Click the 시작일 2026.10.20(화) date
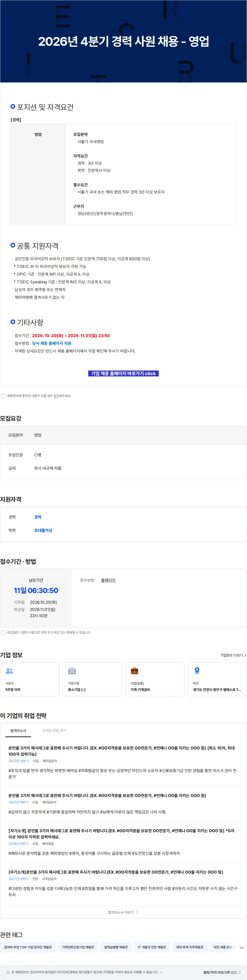The height and width of the screenshot is (980, 247). [43, 602]
